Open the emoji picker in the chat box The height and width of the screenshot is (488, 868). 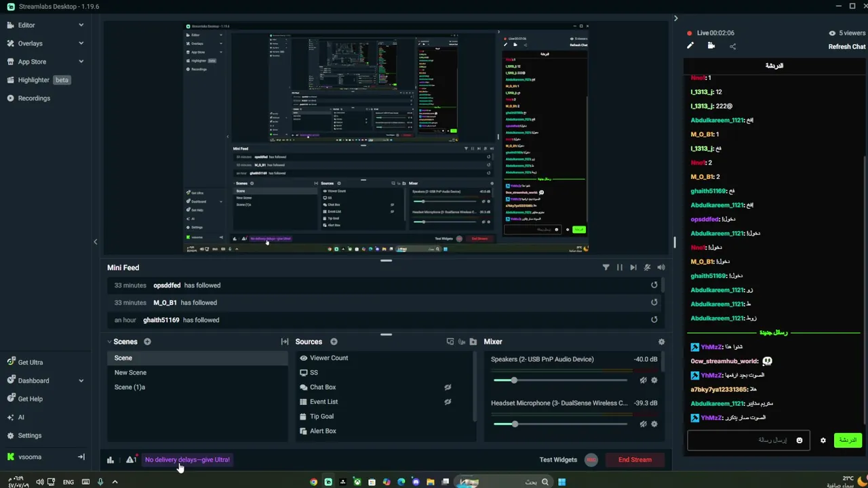click(799, 441)
